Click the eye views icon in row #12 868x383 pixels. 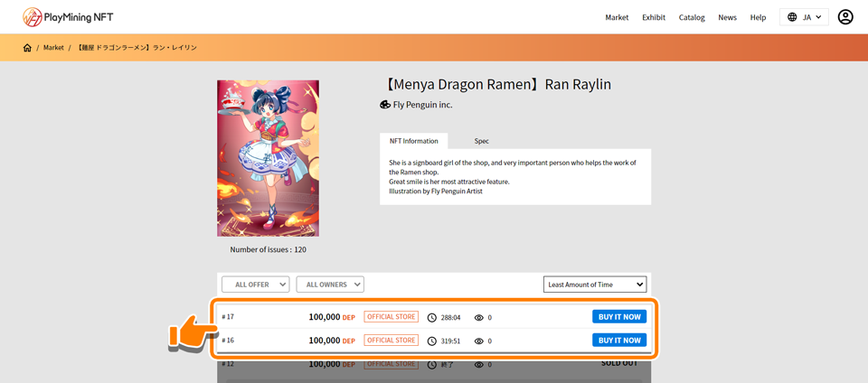pyautogui.click(x=479, y=365)
